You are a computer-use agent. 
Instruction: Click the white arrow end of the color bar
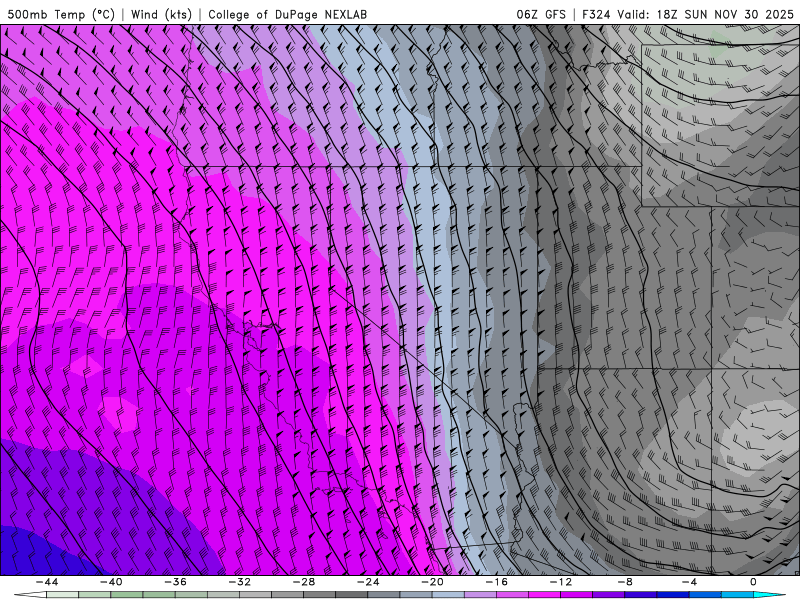[30, 595]
